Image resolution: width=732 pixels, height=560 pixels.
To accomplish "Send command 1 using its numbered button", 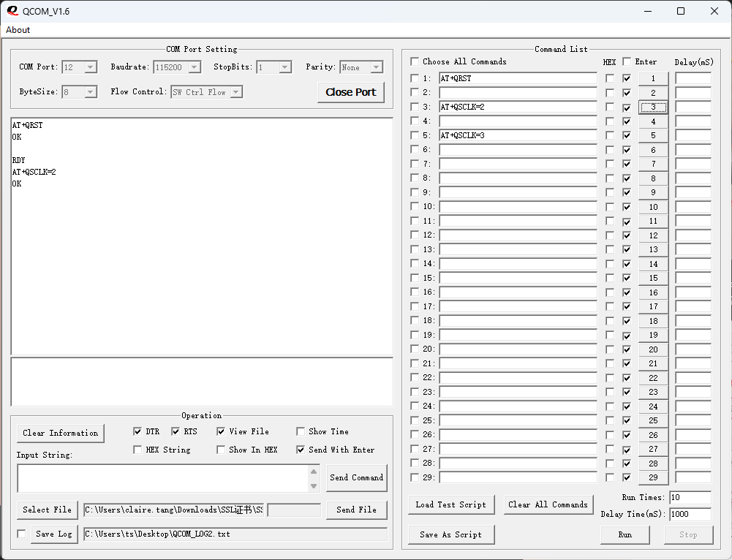I will (x=653, y=78).
